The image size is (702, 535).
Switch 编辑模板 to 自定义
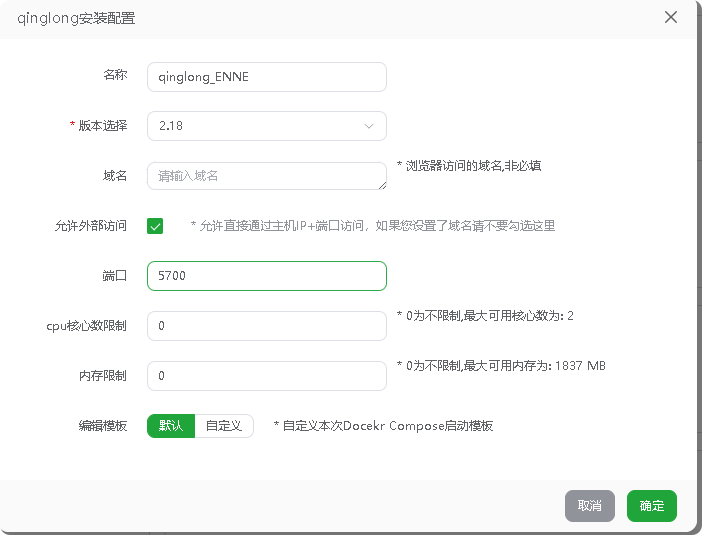[x=224, y=426]
